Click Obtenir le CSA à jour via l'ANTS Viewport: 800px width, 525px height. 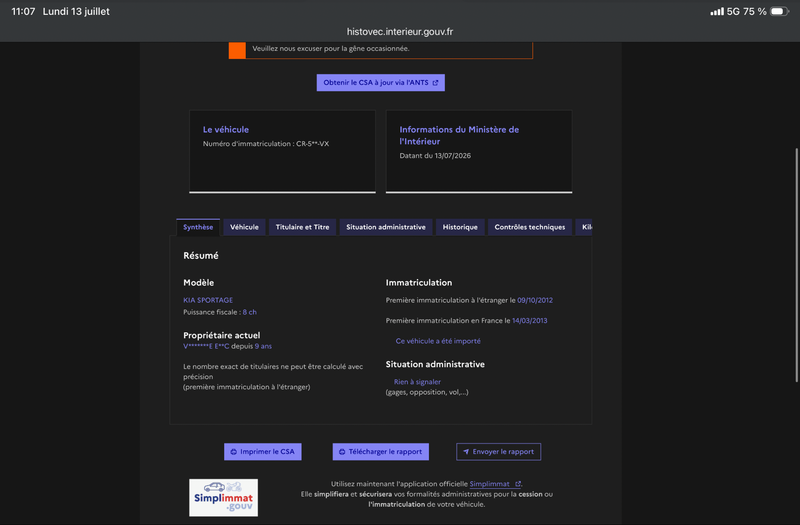click(381, 83)
